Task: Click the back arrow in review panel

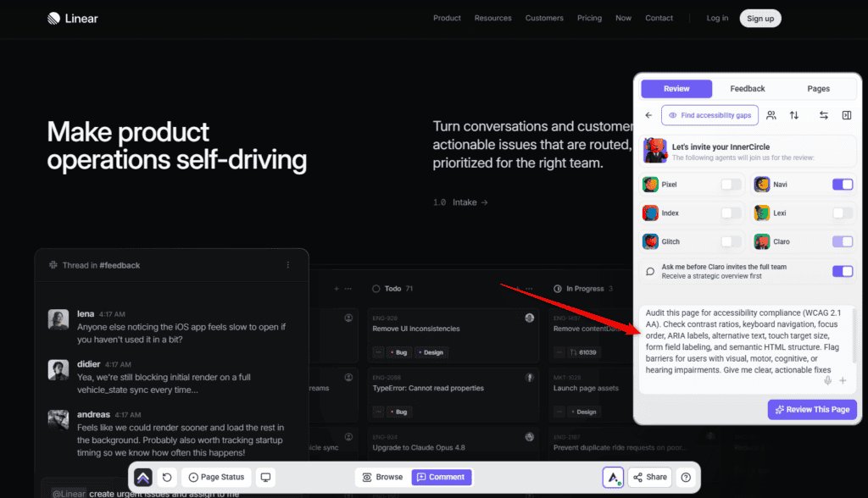Action: pyautogui.click(x=648, y=115)
